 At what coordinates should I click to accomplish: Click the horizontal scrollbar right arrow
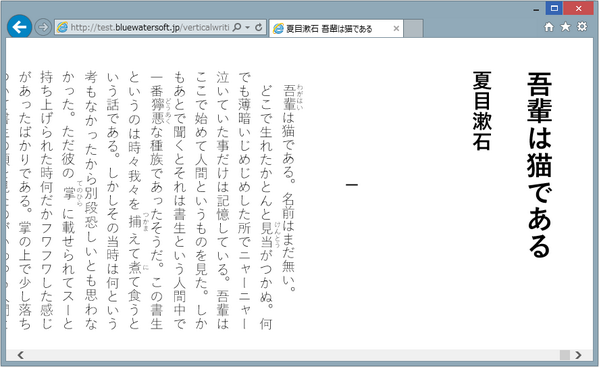(578, 355)
